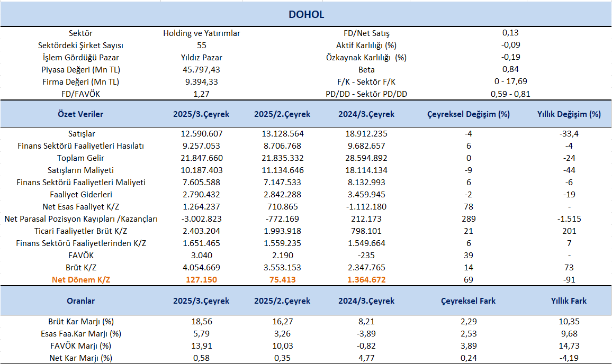Click the Yıllık Değişim (%) column header

pyautogui.click(x=569, y=114)
